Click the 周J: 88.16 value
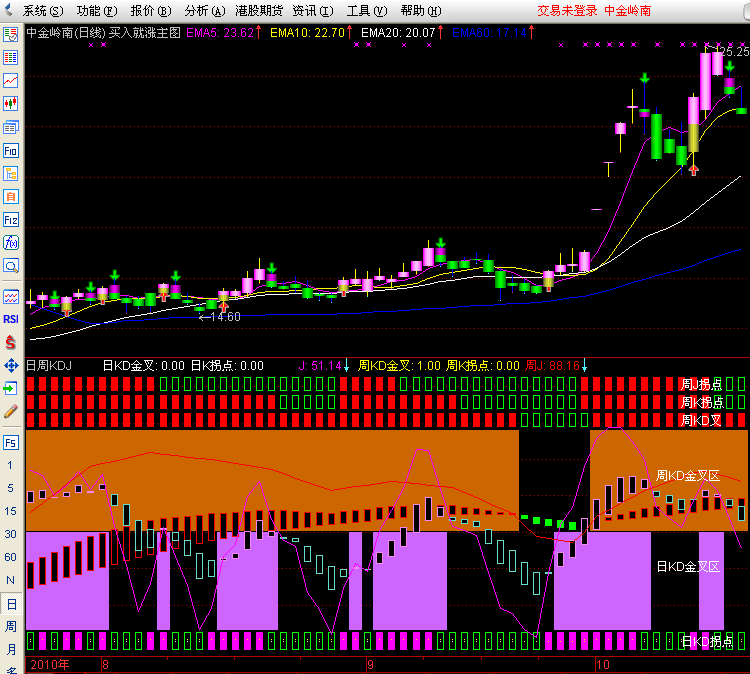 [x=556, y=366]
